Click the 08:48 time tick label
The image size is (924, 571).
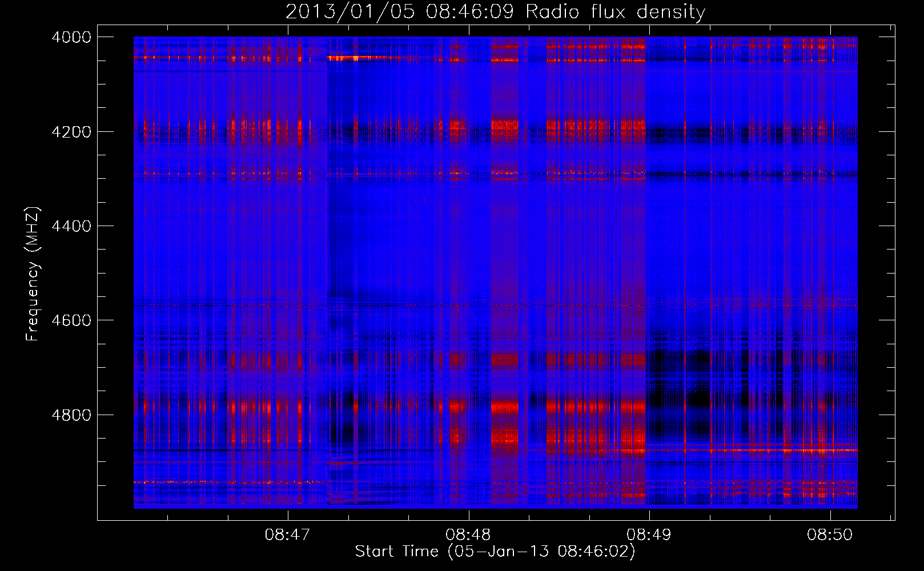(x=468, y=535)
